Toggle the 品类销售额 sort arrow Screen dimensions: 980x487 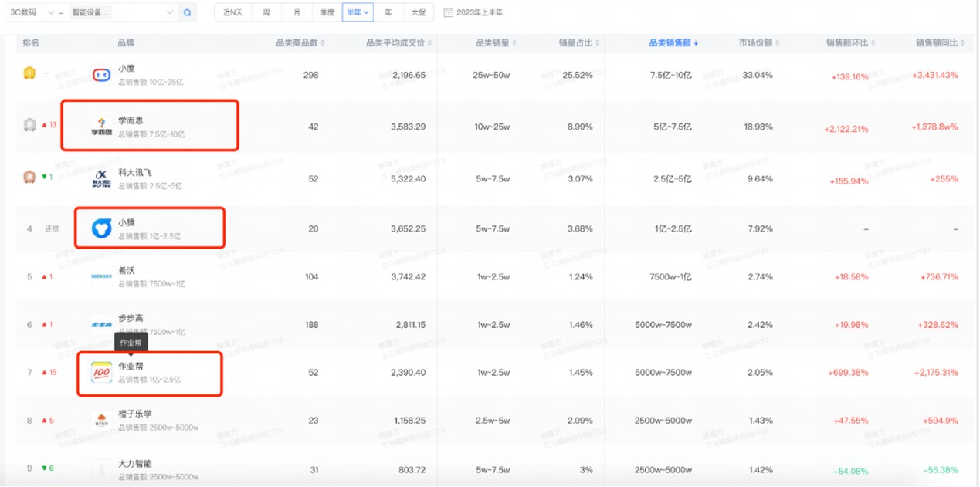697,43
